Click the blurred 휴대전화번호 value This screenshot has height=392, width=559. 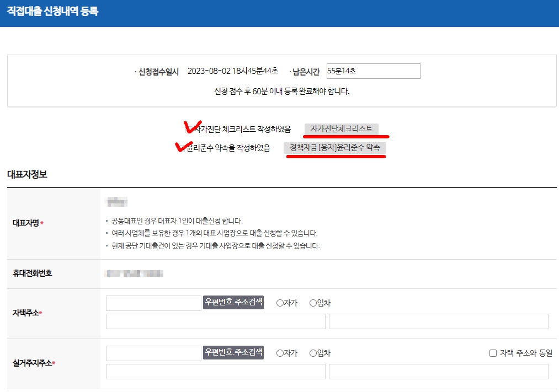tap(135, 273)
